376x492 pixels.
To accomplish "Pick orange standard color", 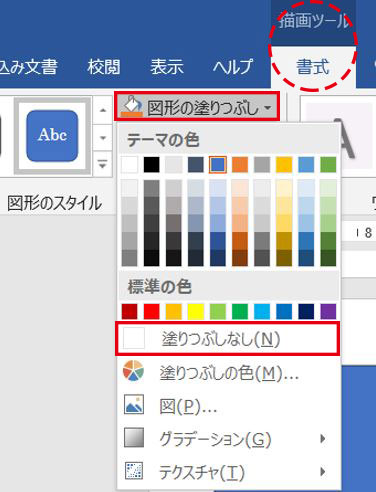I will pyautogui.click(x=173, y=311).
